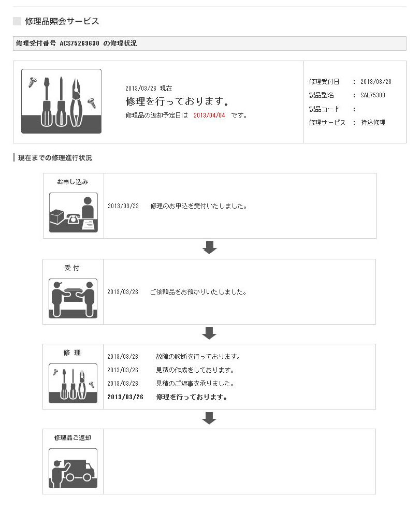Click the 受付 package handover icon
Viewport: 420px width, 512px height.
coord(73,298)
